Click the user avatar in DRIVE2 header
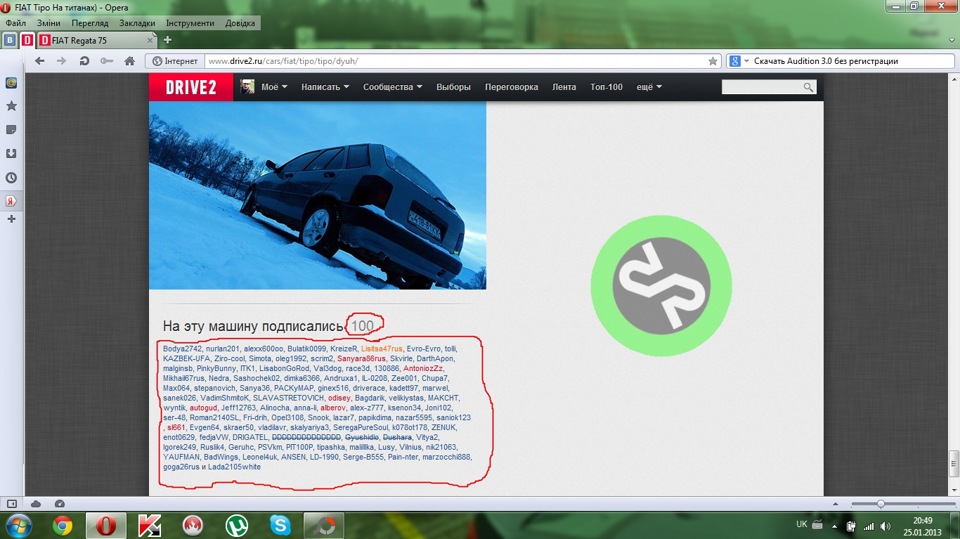 [x=247, y=86]
